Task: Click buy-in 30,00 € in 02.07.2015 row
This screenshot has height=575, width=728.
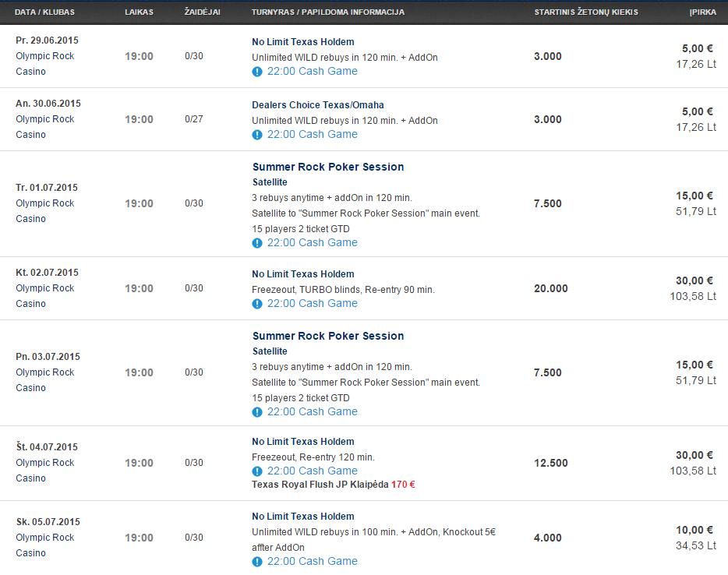Action: [694, 280]
